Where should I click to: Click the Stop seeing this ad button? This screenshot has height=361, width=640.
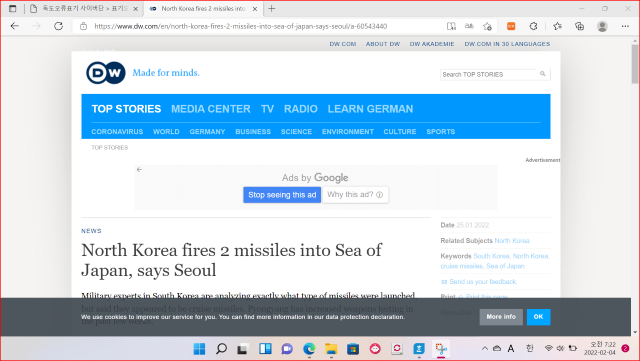click(x=282, y=195)
